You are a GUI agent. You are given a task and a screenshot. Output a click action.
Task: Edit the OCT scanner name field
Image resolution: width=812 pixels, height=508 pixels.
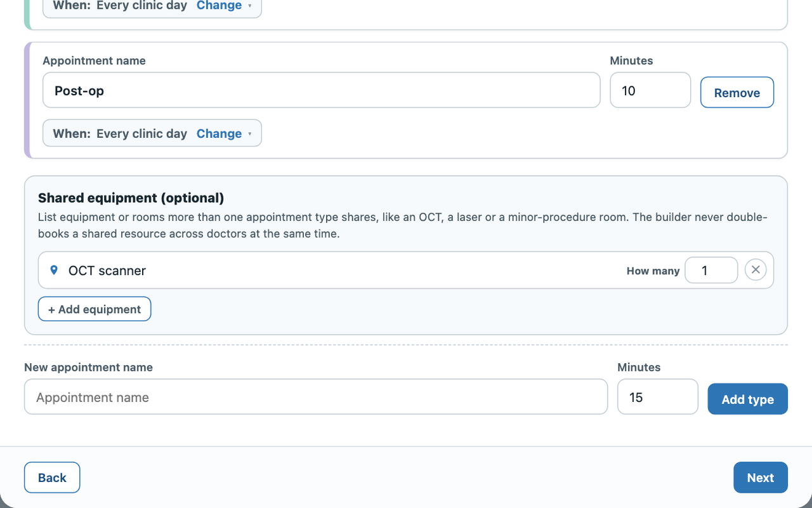(x=343, y=271)
